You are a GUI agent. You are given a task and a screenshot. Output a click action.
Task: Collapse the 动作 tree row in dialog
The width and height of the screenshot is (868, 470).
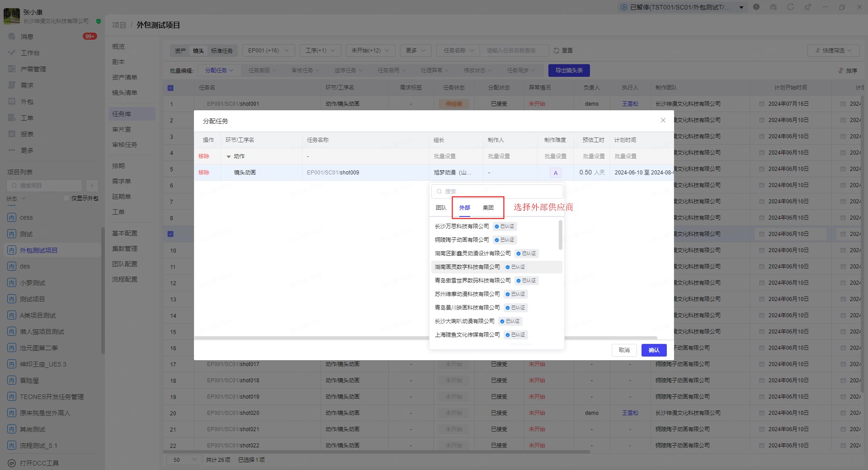[228, 156]
